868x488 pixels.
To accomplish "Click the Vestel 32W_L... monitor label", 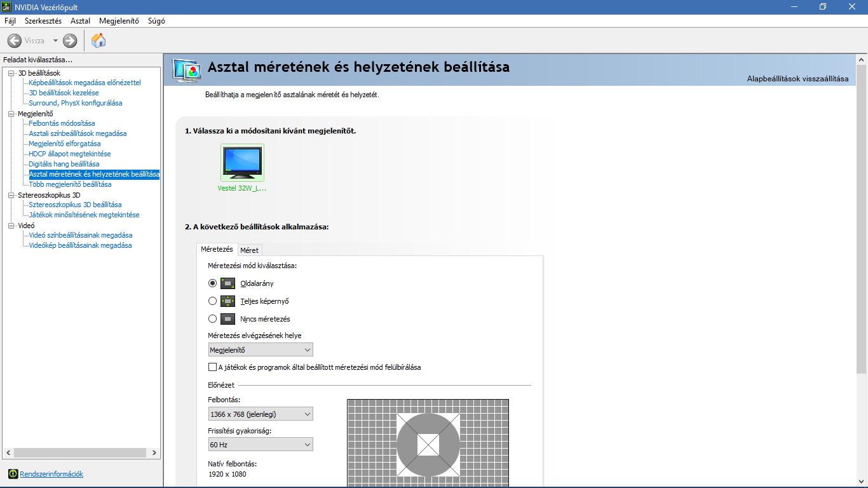I will [242, 189].
